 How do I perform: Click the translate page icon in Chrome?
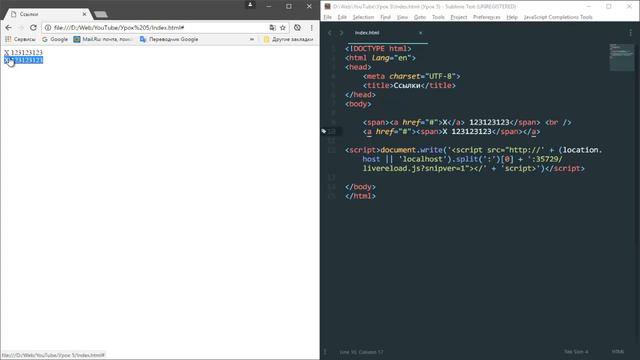[x=272, y=28]
